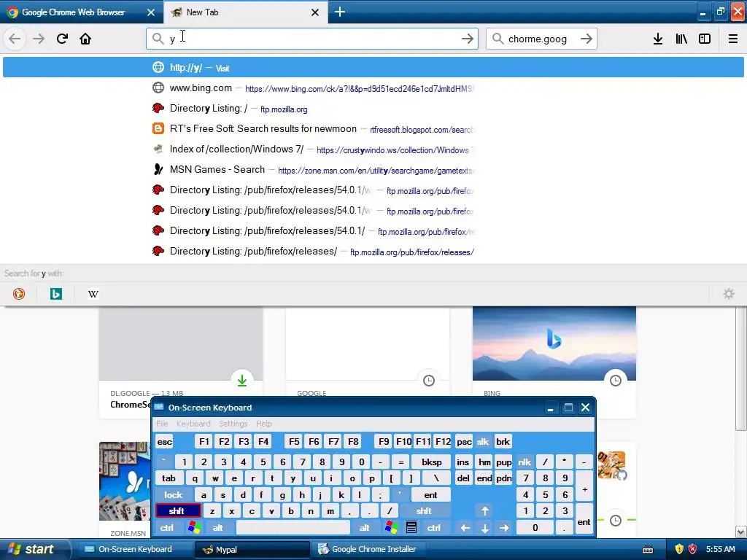Click left Windows key on On-Screen Keyboard
This screenshot has height=560, width=747.
(194, 528)
